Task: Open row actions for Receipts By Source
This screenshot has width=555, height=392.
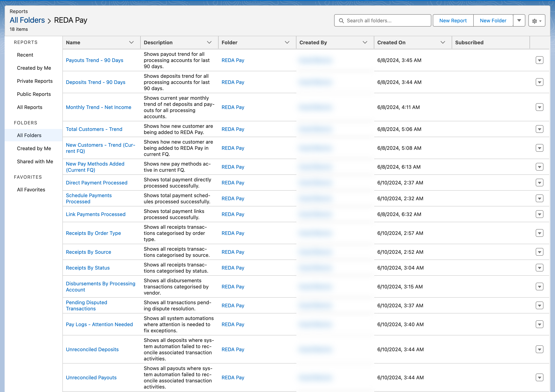Action: click(x=539, y=252)
